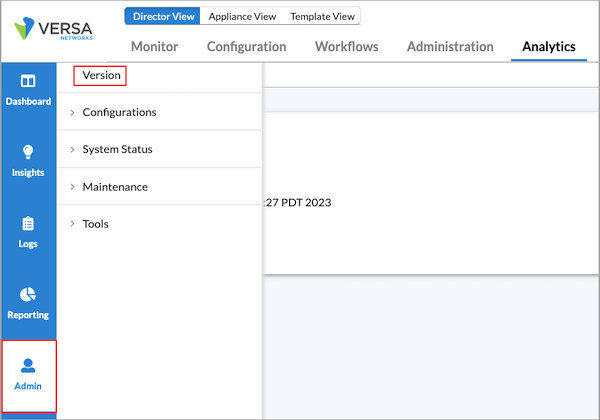The image size is (600, 420).
Task: Open the Dashboard sidebar icon
Action: pos(28,81)
